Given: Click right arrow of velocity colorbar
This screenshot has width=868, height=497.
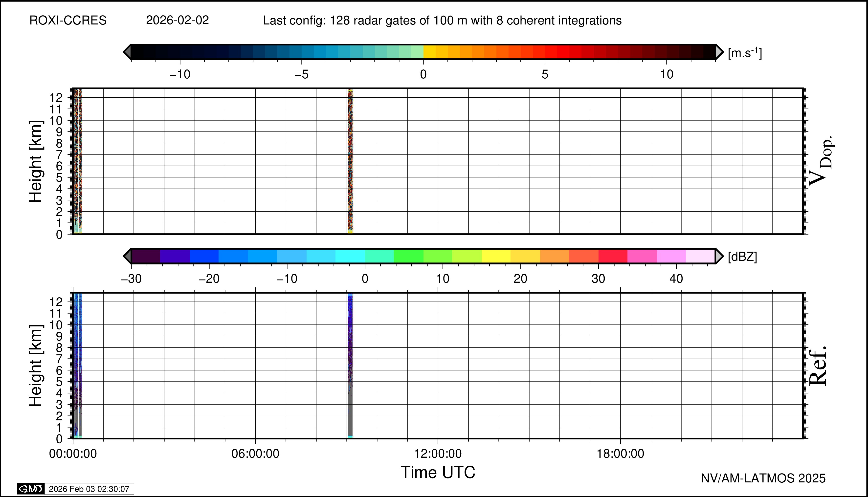Looking at the screenshot, I should coord(719,52).
